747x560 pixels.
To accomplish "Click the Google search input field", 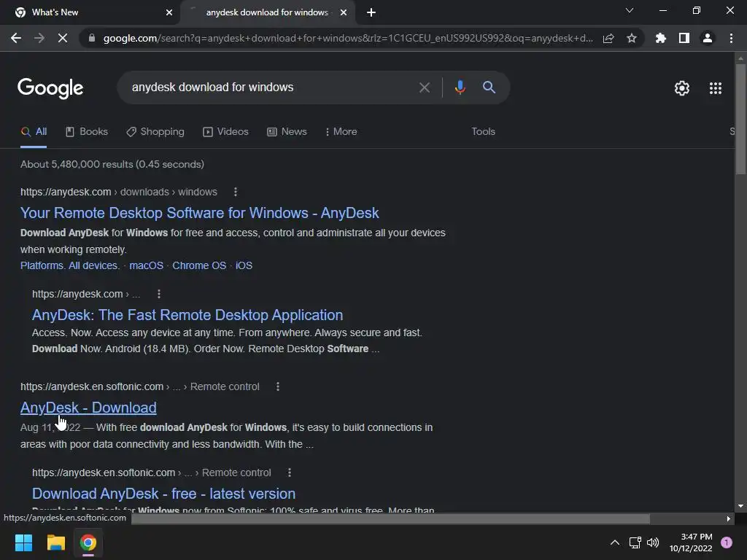I will (271, 87).
